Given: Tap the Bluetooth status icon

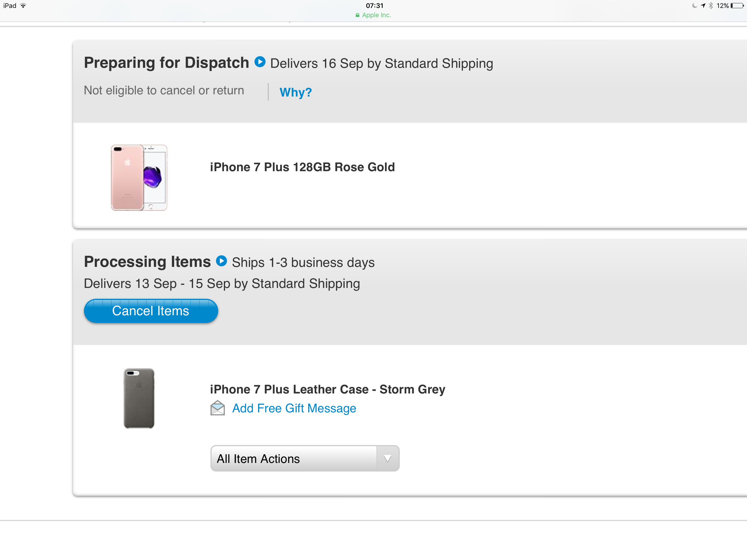Looking at the screenshot, I should [x=711, y=6].
